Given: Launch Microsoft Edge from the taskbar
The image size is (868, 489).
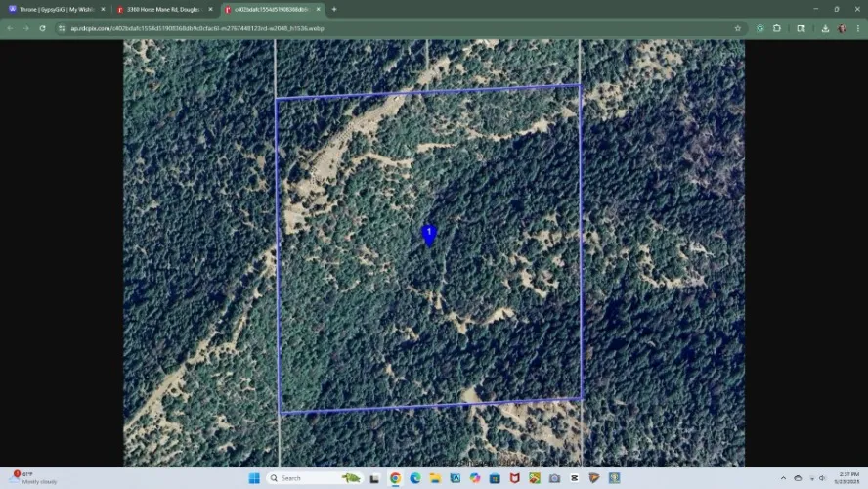Looking at the screenshot, I should coord(415,478).
